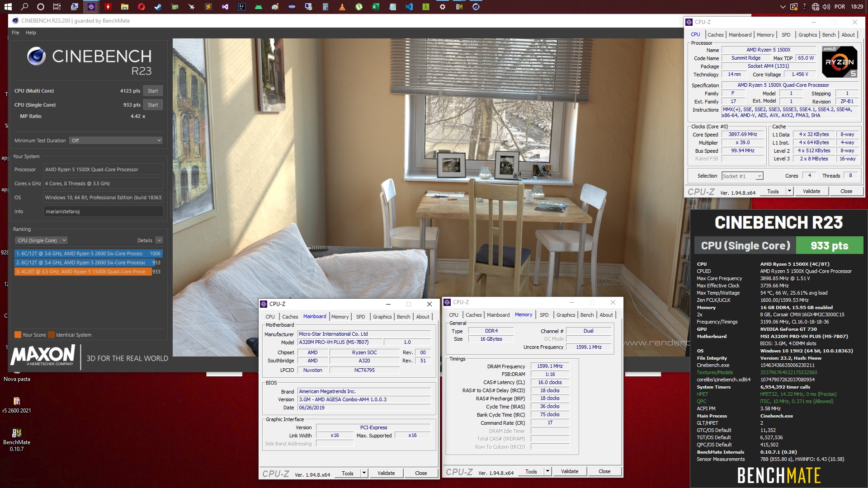
Task: Start the CPU (Multi Core) test
Action: coord(153,91)
